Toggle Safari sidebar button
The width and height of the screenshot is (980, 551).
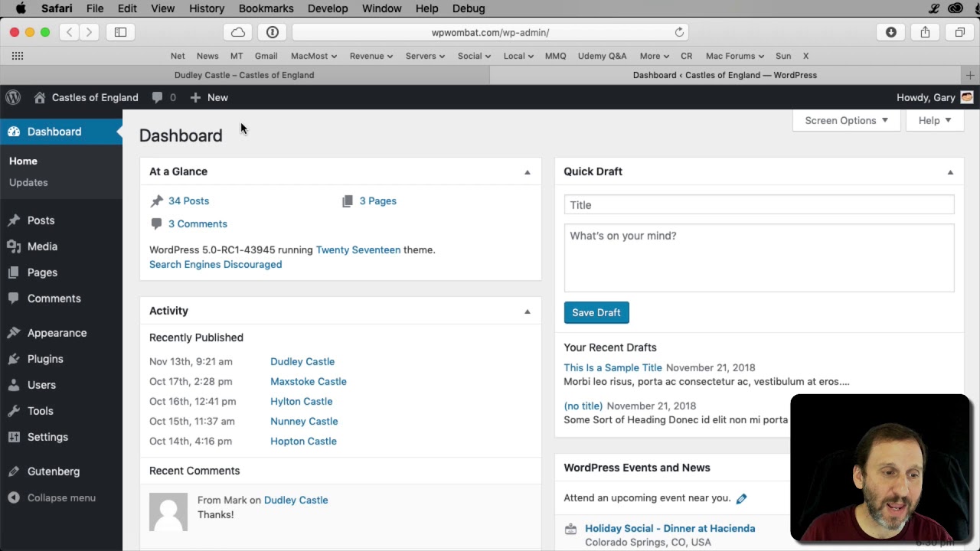click(x=120, y=32)
